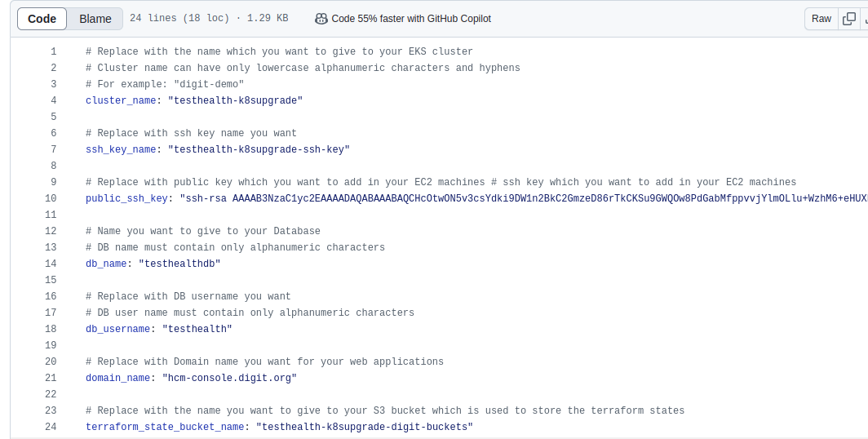Click line number 10
Image resolution: width=868 pixels, height=439 pixels.
pyautogui.click(x=51, y=198)
